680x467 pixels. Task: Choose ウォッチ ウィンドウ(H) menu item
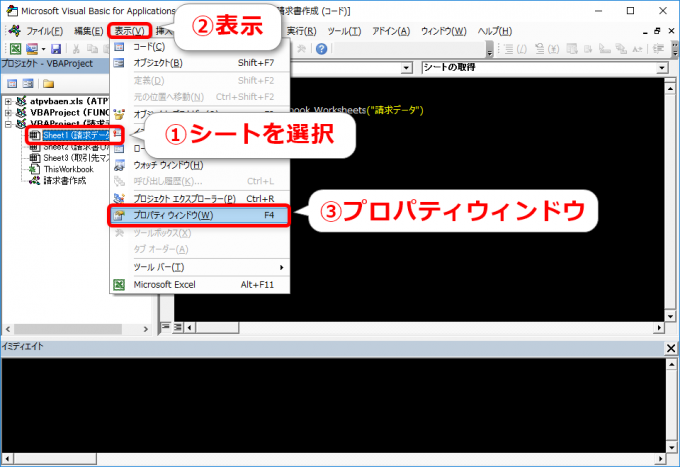199,165
